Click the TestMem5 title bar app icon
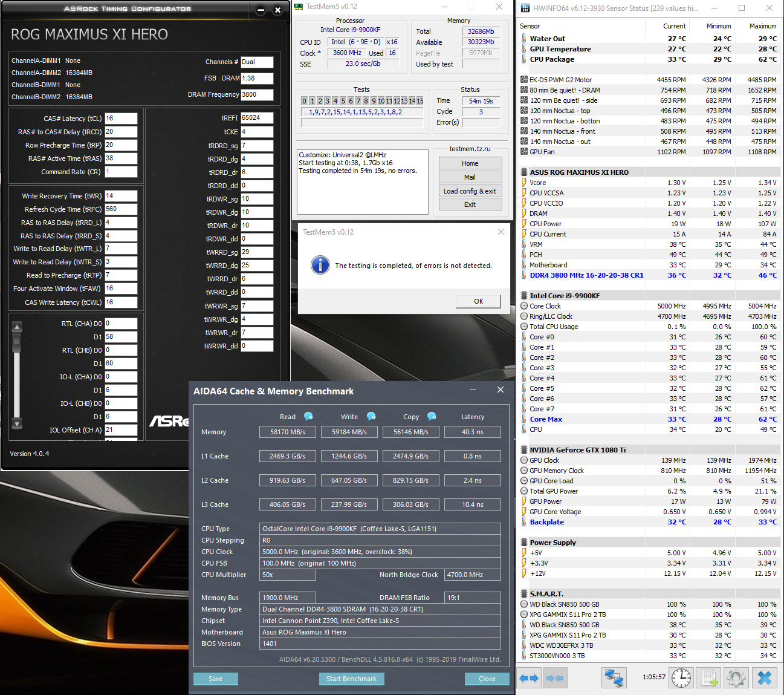The image size is (784, 695). [299, 7]
